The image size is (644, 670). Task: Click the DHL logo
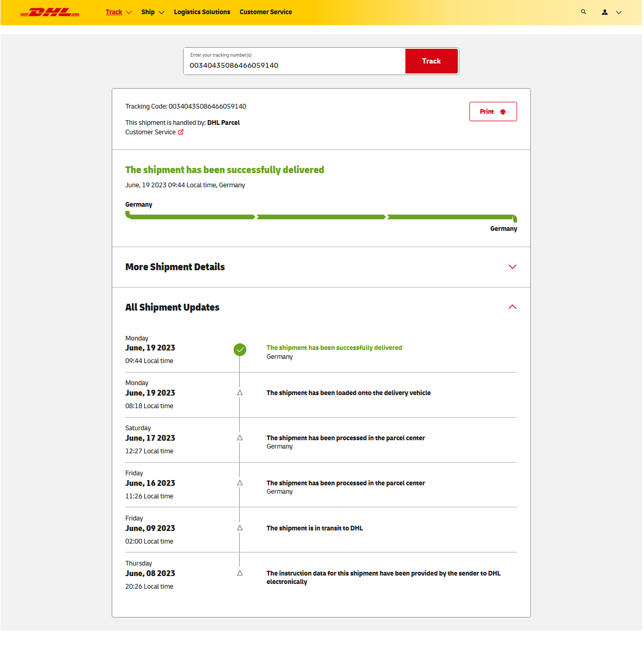50,12
